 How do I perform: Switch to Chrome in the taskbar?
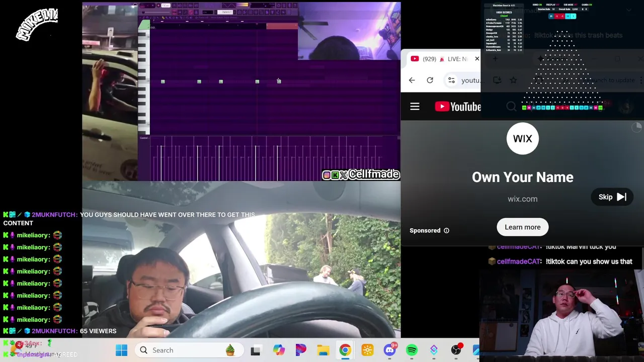(345, 350)
